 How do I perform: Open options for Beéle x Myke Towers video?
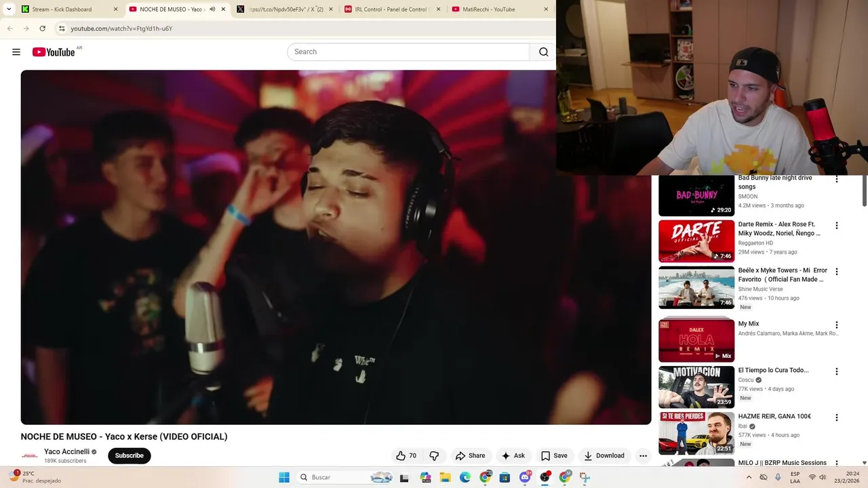coord(836,271)
